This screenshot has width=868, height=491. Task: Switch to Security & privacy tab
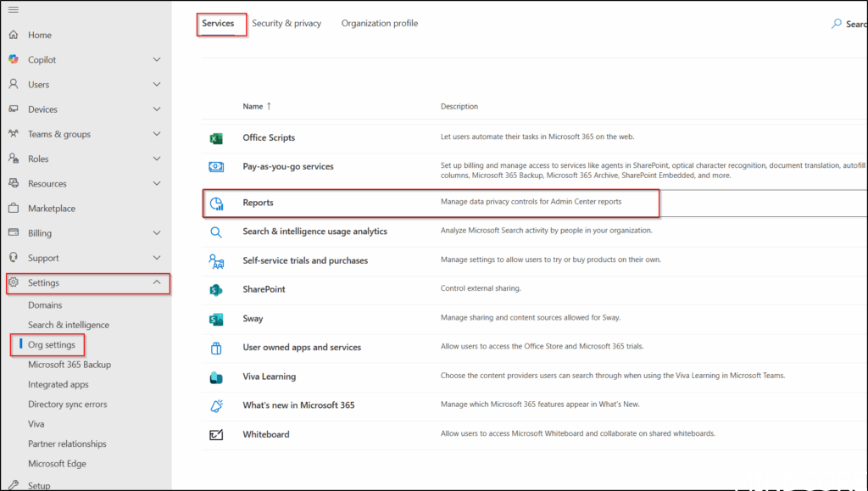[x=287, y=24]
